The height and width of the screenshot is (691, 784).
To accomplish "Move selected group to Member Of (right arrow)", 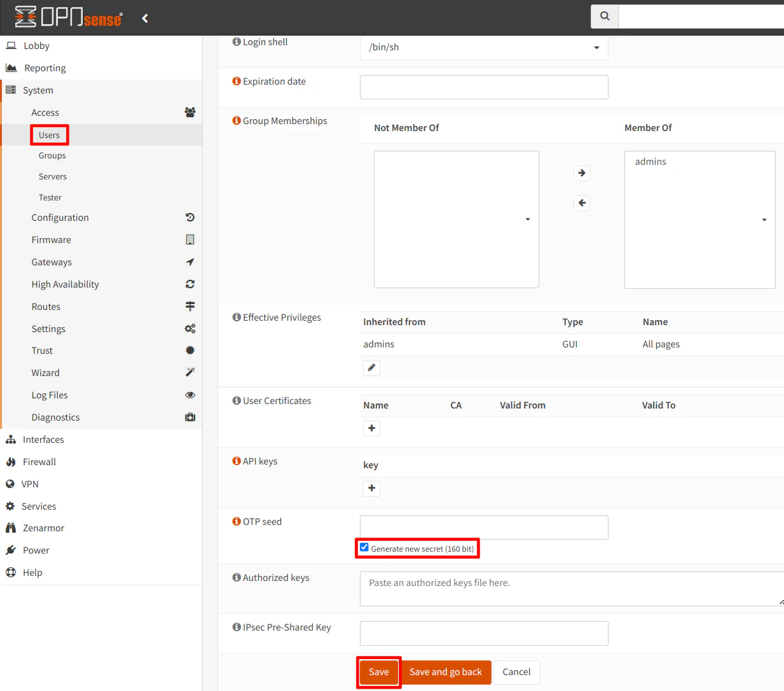I will click(x=582, y=173).
